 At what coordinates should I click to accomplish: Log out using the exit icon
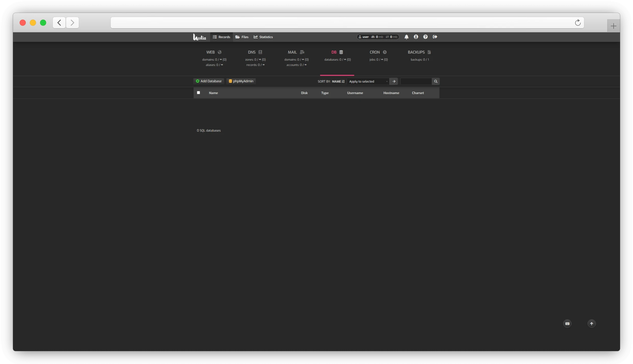[x=435, y=37]
